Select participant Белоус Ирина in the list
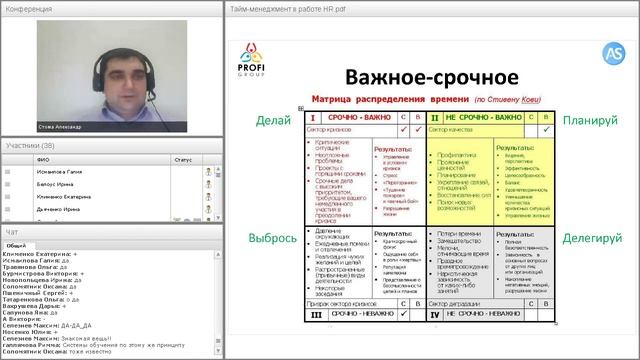 pyautogui.click(x=55, y=184)
